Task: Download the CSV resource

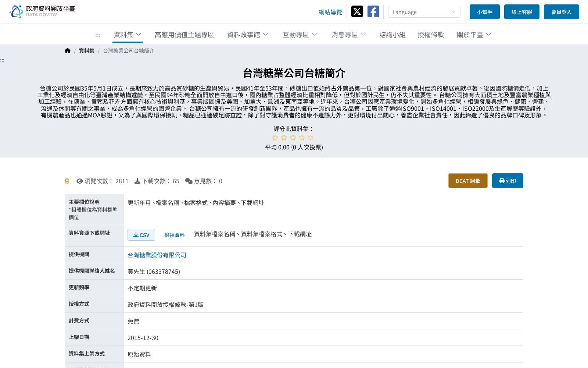Action: pyautogui.click(x=141, y=235)
